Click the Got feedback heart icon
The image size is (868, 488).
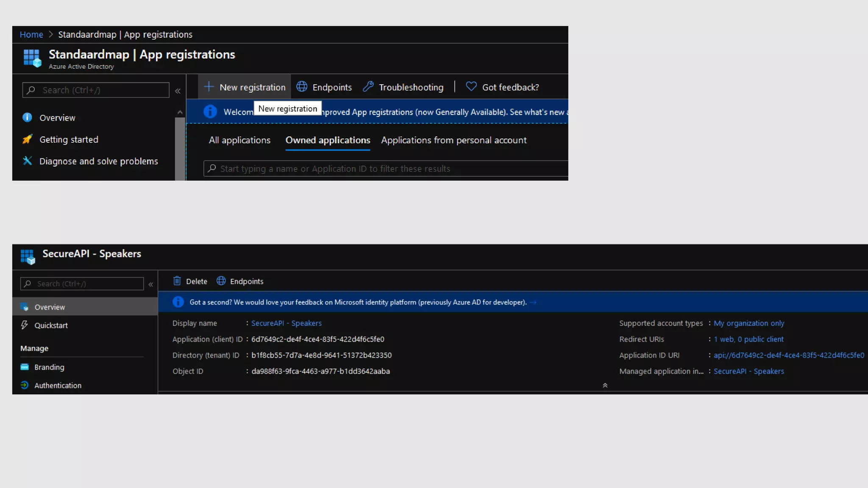471,86
